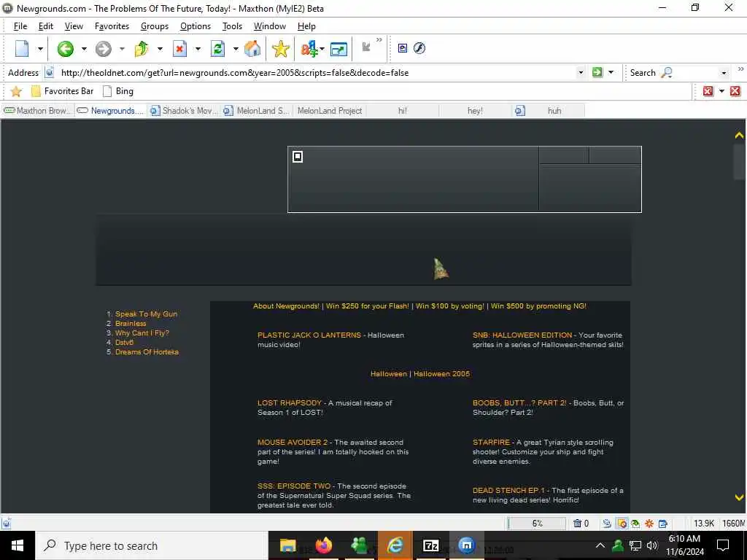747x560 pixels.
Task: Expand the Up folder dropdown arrow
Action: [160, 49]
